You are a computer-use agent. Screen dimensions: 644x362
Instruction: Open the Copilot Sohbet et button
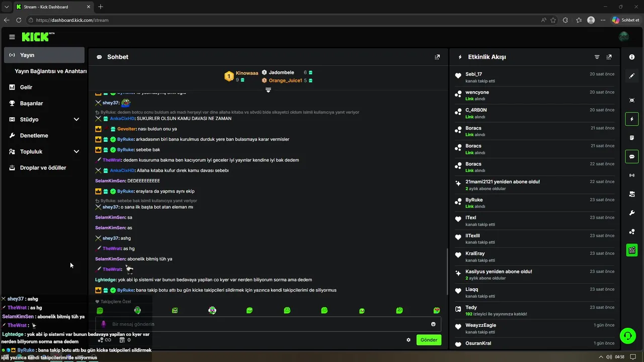coord(625,20)
